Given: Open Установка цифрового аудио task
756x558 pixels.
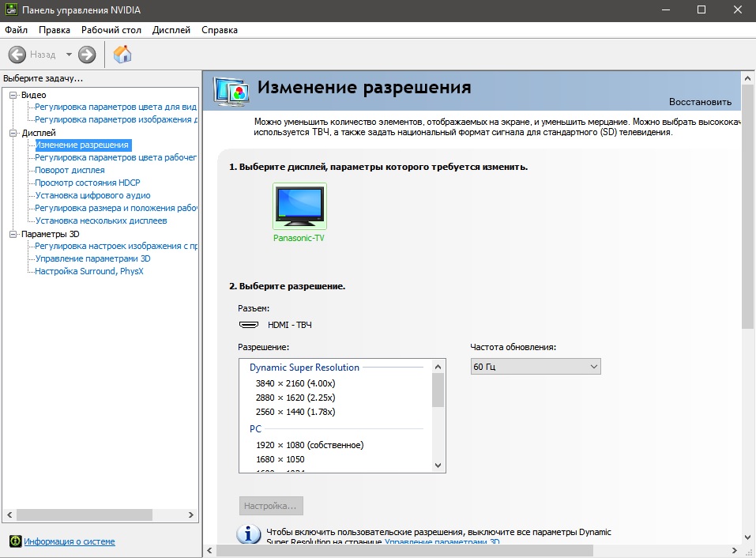Looking at the screenshot, I should 92,195.
